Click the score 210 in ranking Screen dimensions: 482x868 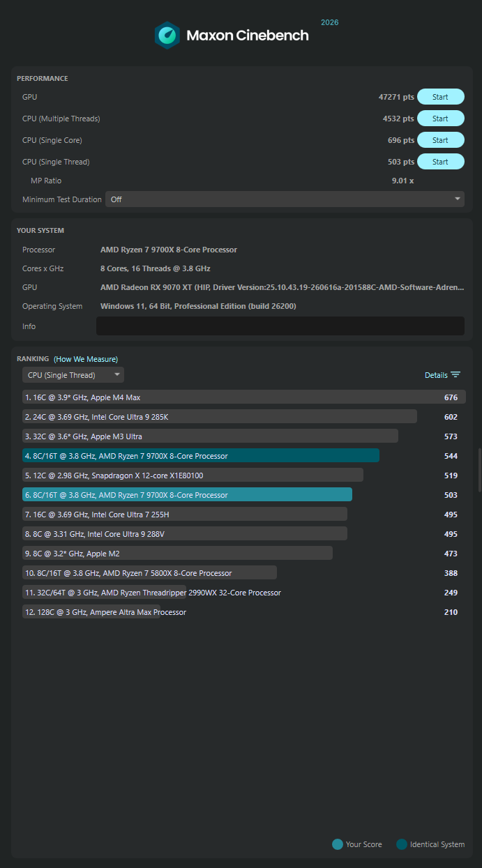pyautogui.click(x=451, y=612)
